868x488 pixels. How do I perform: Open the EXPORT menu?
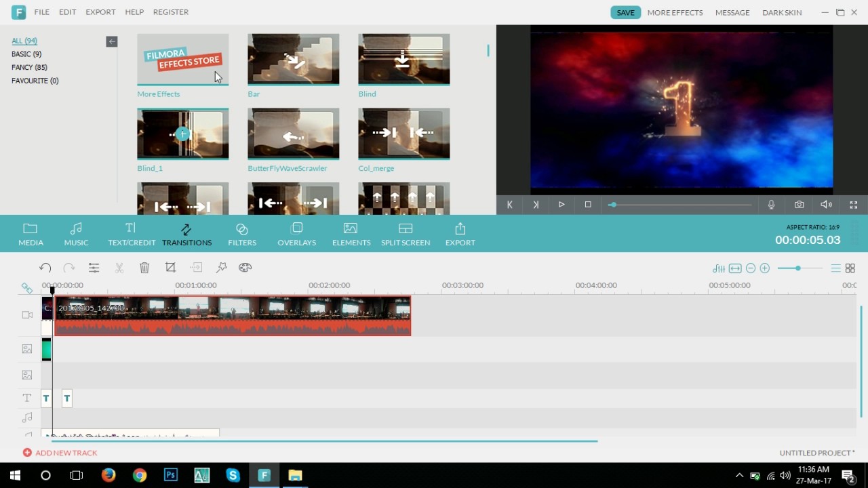pyautogui.click(x=100, y=12)
